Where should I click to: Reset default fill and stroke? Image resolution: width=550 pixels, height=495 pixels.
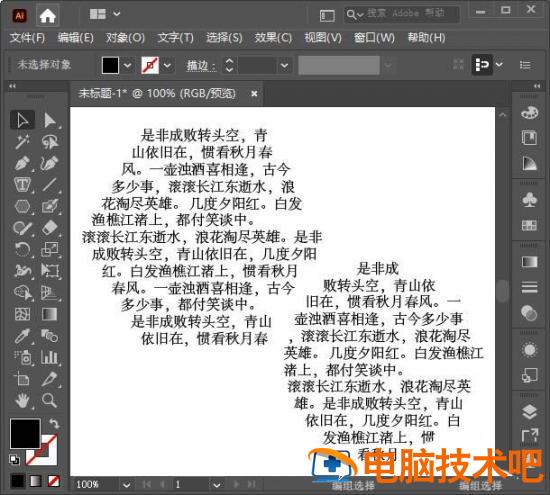tap(14, 459)
